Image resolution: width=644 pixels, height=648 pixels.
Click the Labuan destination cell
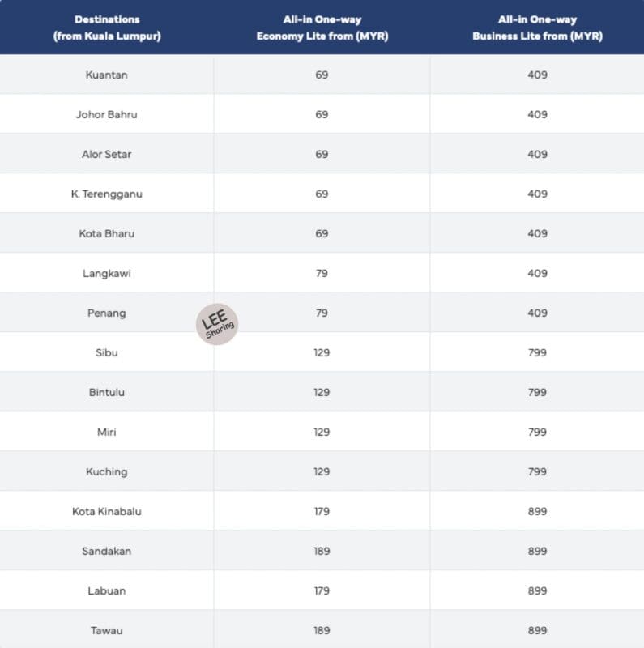click(x=107, y=590)
